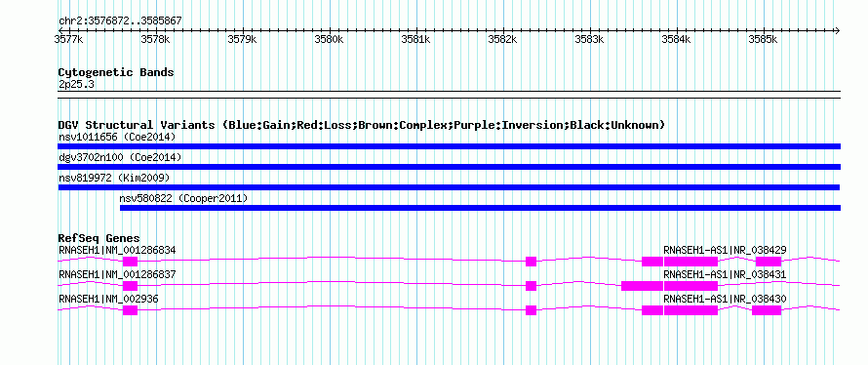
Task: Click the 3585k ruler tick label
Action: tap(764, 39)
